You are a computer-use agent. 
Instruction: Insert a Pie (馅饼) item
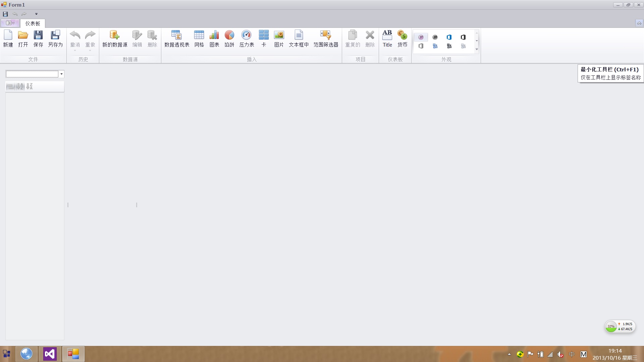229,39
